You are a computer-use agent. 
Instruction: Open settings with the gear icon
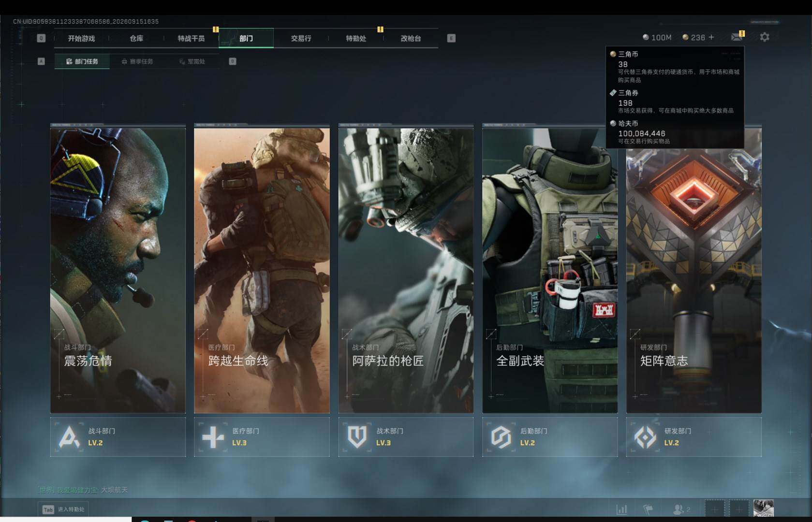[x=765, y=37]
